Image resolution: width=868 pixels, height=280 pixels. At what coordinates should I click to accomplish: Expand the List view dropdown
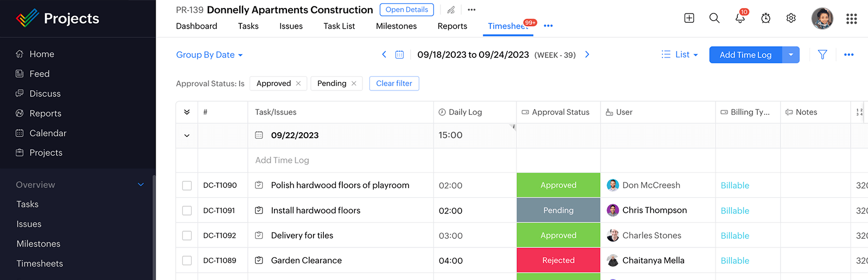[x=680, y=55]
